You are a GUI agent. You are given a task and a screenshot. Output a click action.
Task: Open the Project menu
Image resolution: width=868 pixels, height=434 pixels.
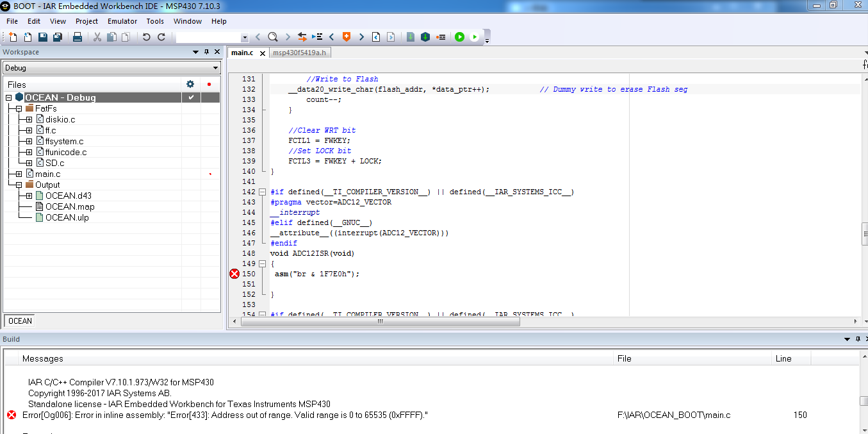coord(86,21)
